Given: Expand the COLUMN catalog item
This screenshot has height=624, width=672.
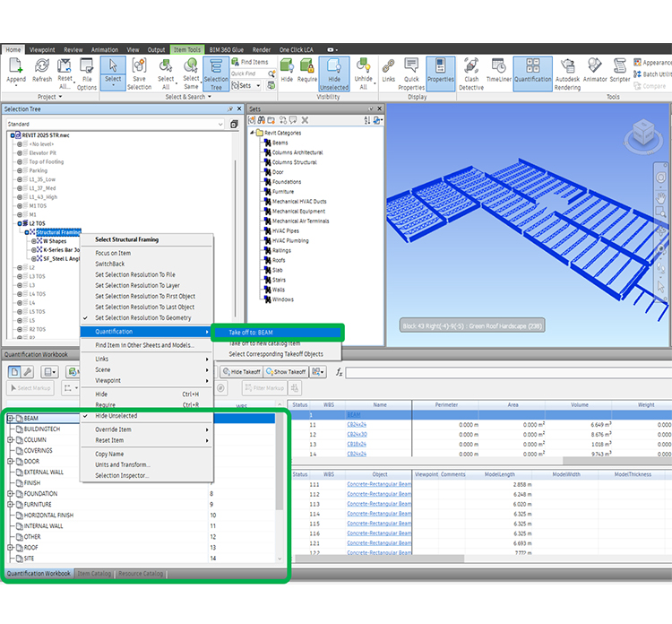Looking at the screenshot, I should click(10, 439).
